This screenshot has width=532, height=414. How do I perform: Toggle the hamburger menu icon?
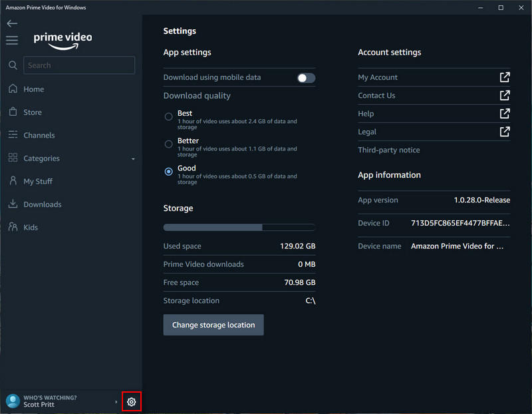click(x=12, y=41)
